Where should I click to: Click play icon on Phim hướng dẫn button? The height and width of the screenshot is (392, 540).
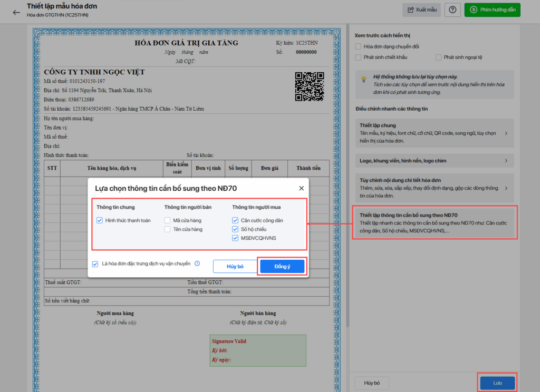(x=474, y=9)
